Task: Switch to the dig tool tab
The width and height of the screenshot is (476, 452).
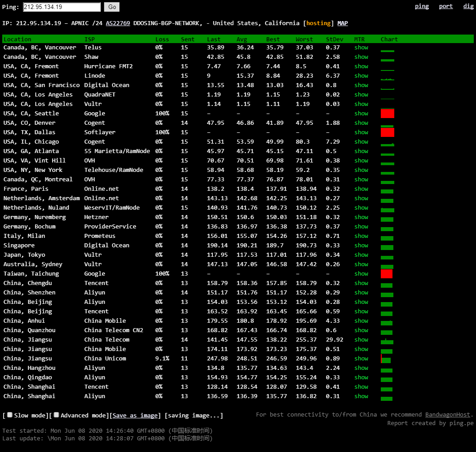Action: pyautogui.click(x=468, y=6)
